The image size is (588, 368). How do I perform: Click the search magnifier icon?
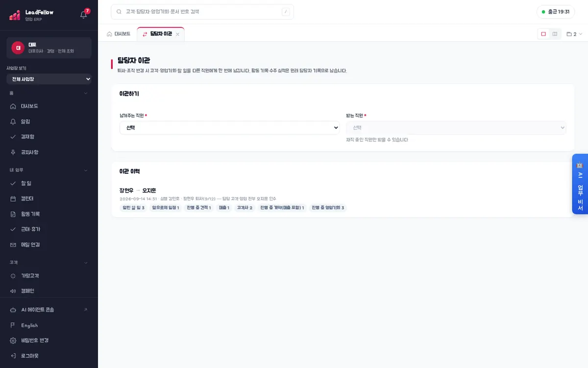point(119,12)
